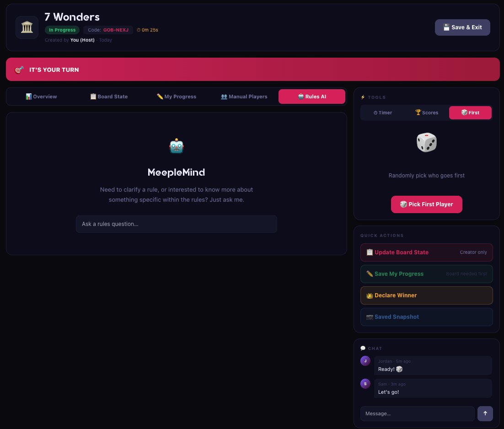
Task: Click Update Board State quick action
Action: click(427, 252)
